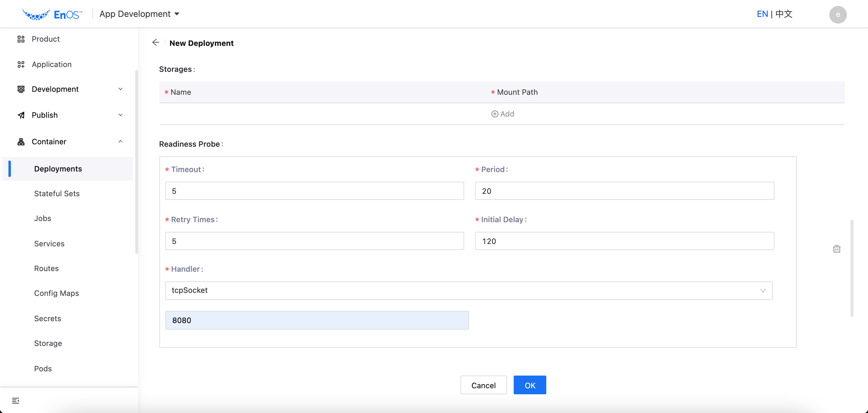868x413 pixels.
Task: Switch language to 中文
Action: pos(783,14)
